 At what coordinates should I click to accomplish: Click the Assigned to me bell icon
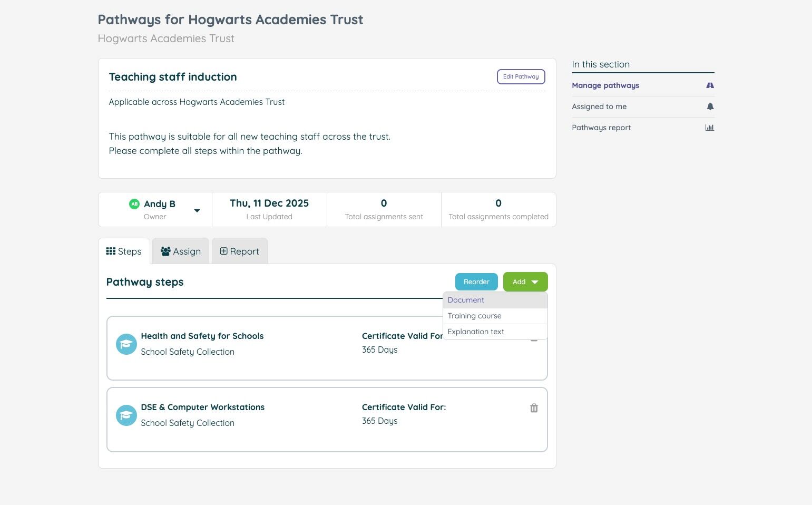pos(710,106)
